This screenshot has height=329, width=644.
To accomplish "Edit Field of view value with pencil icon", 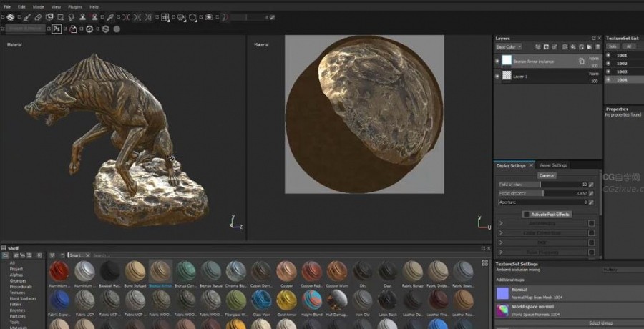I will [x=591, y=185].
